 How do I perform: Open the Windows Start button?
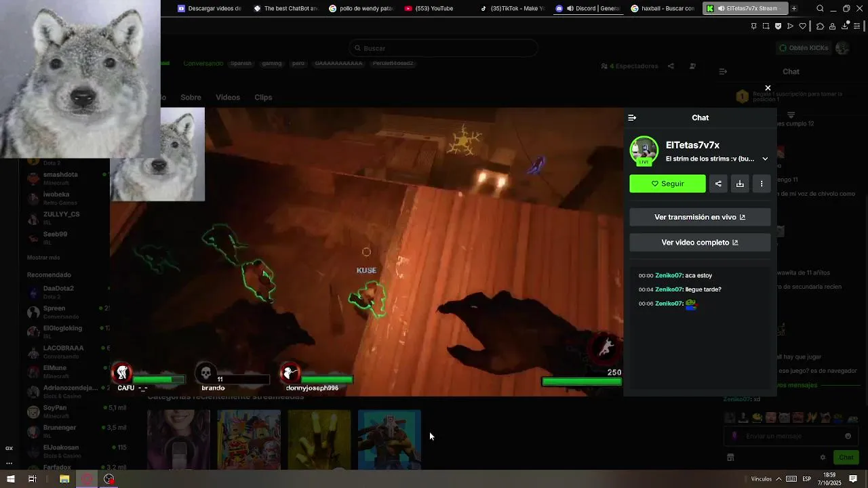click(x=10, y=479)
